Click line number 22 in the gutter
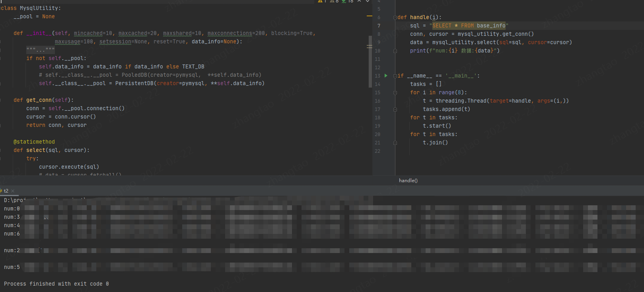644x292 pixels. tap(377, 151)
